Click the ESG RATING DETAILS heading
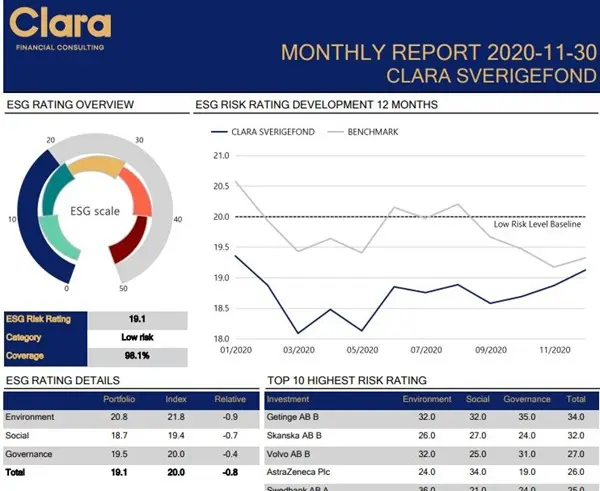600x491 pixels. [63, 380]
